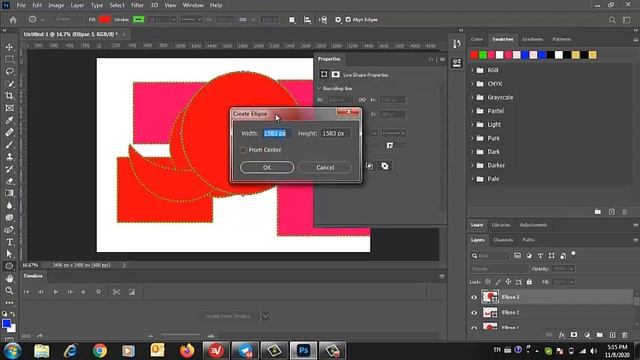Play the timeline
The width and height of the screenshot is (640, 360).
(56, 292)
